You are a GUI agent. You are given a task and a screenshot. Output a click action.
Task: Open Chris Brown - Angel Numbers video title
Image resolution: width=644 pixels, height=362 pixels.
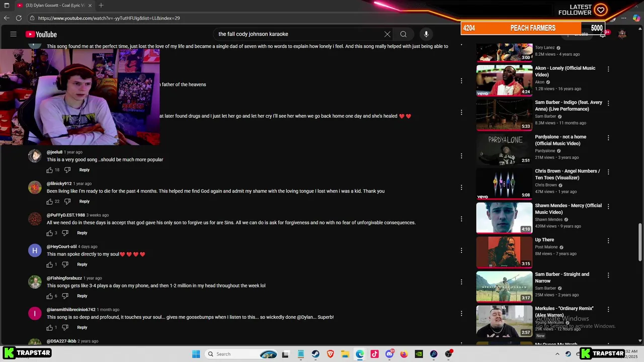point(568,174)
